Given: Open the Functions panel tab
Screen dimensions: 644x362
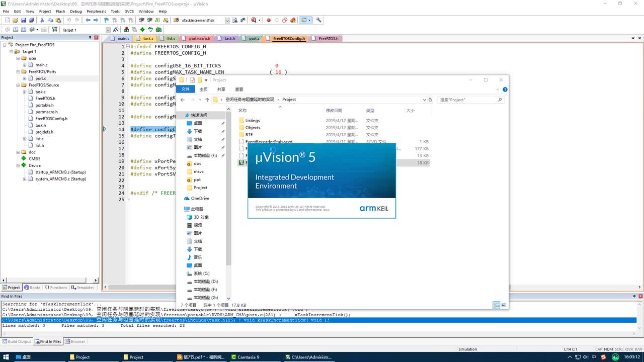Looking at the screenshot, I should (56, 288).
